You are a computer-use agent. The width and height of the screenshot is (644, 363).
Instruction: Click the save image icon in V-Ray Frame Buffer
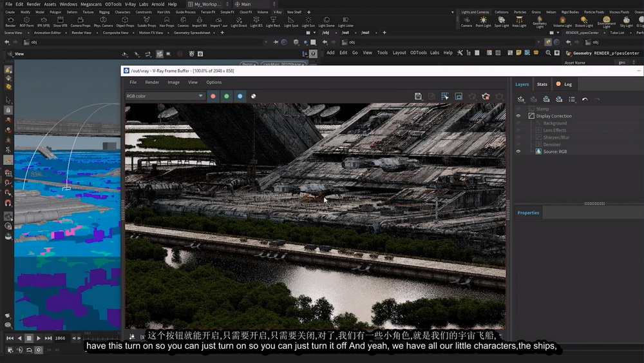[x=418, y=96]
